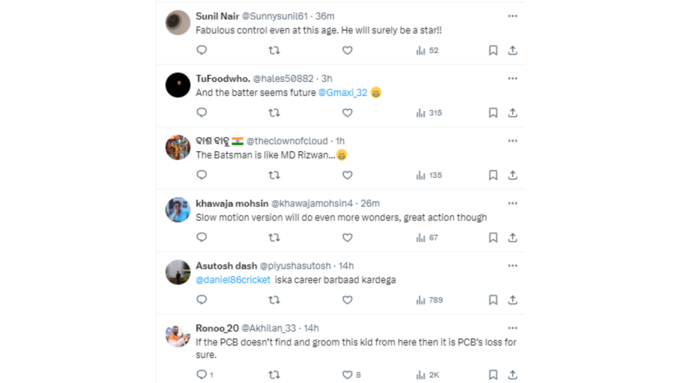View analytics showing 789 views

point(429,300)
